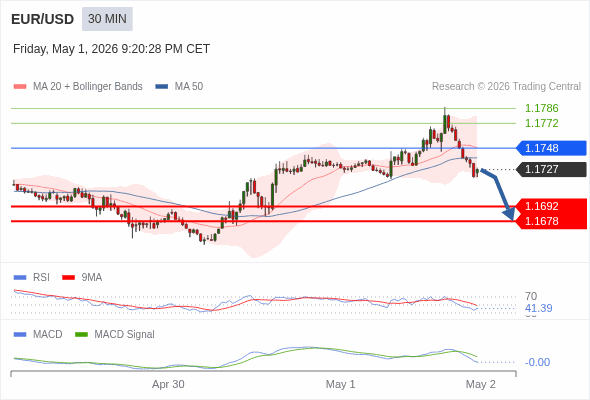Click the MA 50 legend swatch

tap(162, 87)
